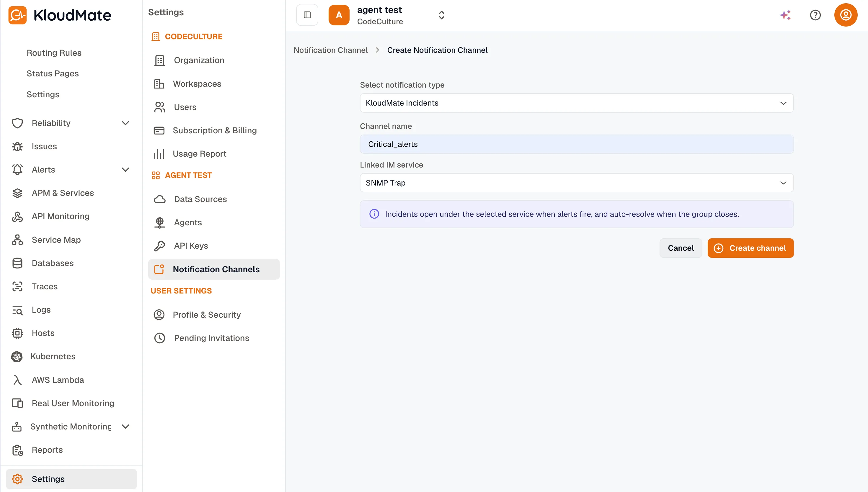The width and height of the screenshot is (868, 492).
Task: Click the Databases cylinder icon
Action: coord(17,263)
